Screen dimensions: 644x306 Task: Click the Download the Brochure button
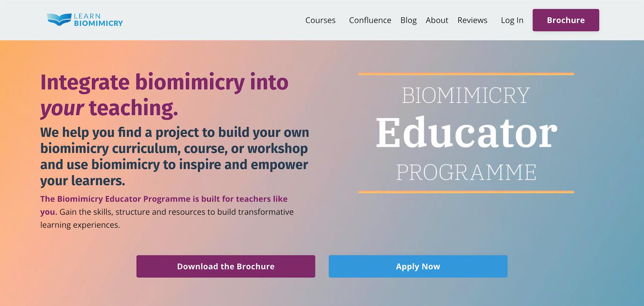(225, 266)
